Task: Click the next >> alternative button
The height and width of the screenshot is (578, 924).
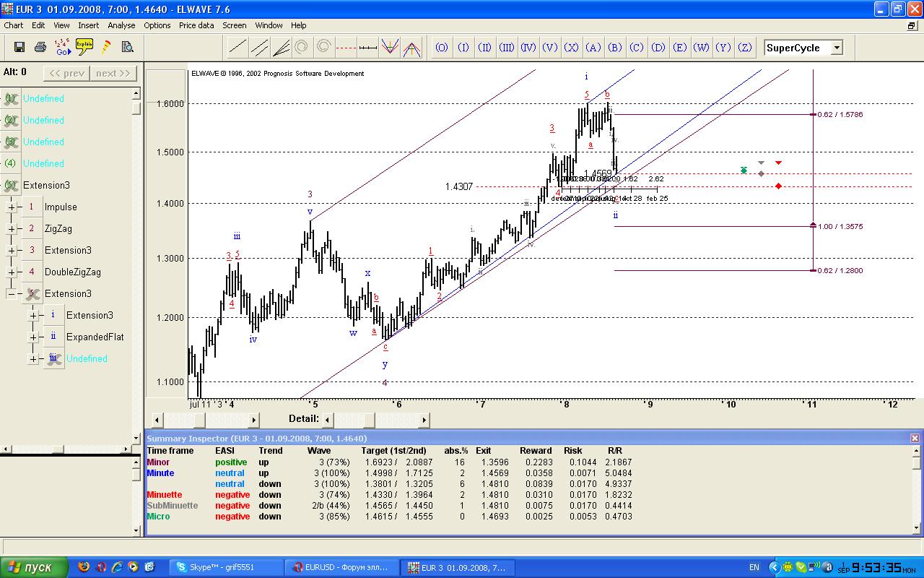Action: [x=113, y=73]
